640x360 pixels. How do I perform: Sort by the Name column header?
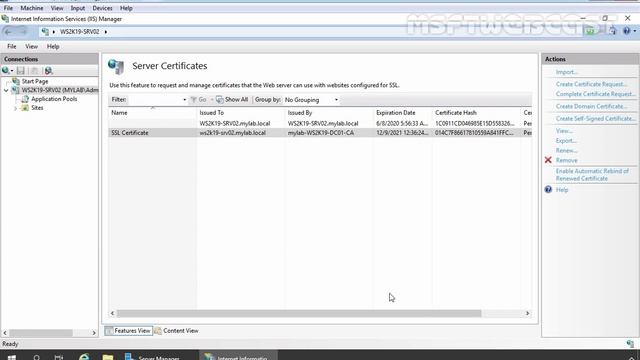pos(152,113)
